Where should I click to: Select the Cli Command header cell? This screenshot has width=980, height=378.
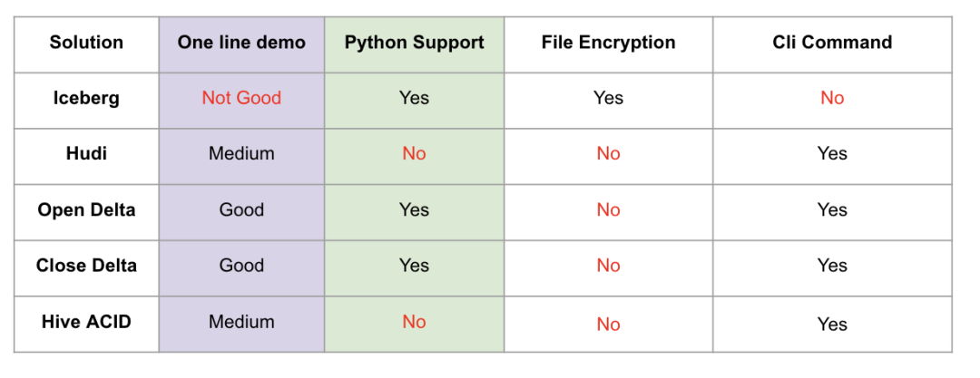(832, 43)
